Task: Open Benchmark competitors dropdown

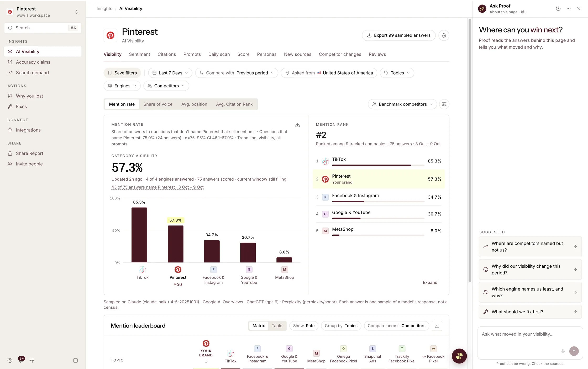Action: pos(402,104)
